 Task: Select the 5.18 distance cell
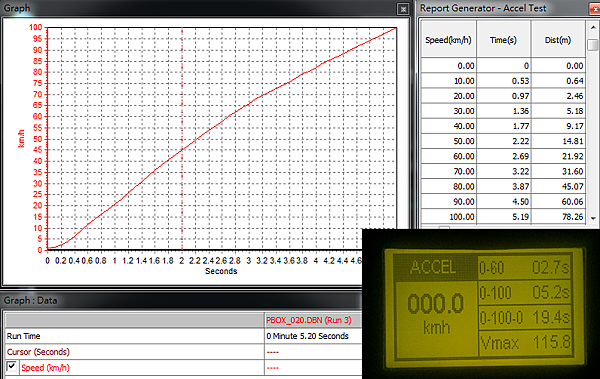(x=558, y=111)
